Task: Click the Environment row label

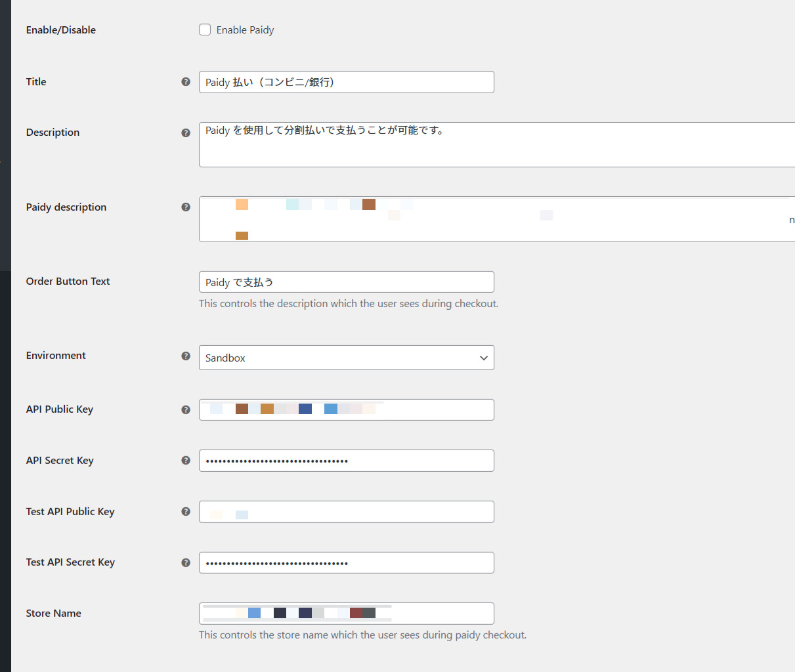Action: click(56, 356)
